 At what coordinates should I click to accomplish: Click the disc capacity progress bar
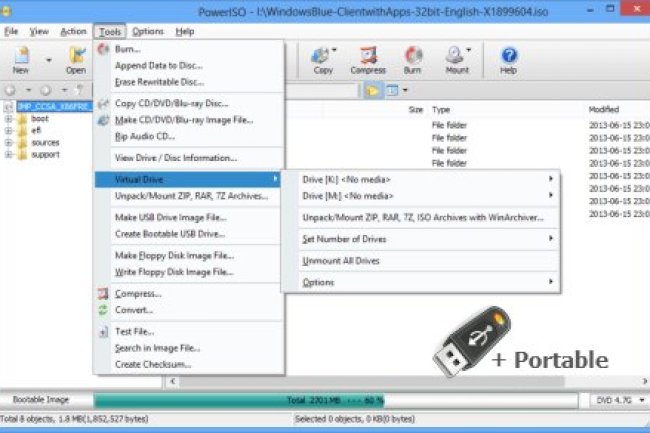[335, 400]
